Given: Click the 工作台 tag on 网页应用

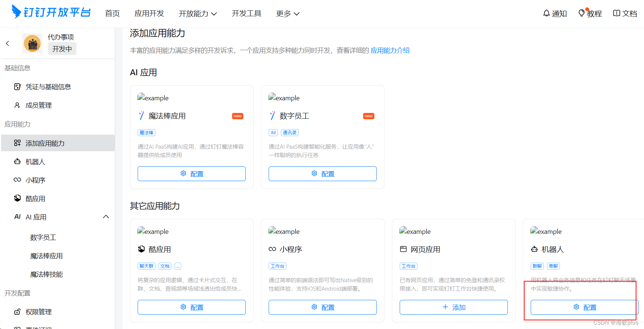Looking at the screenshot, I should (409, 266).
